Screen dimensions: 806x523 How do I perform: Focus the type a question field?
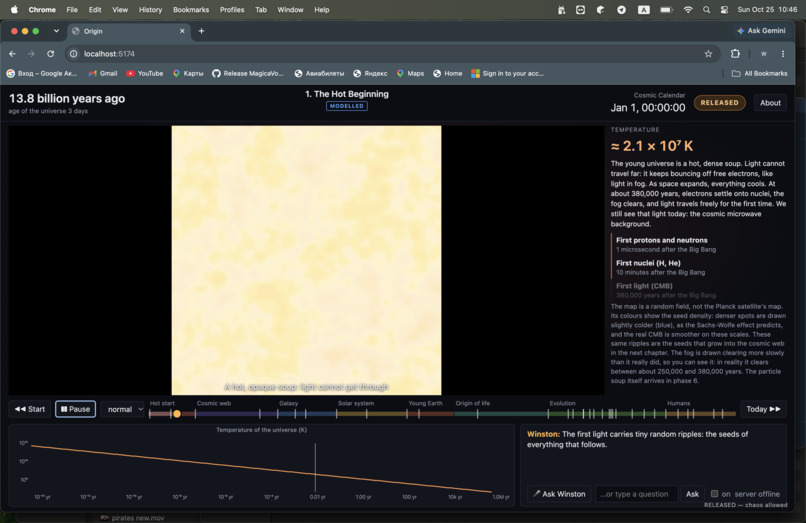tap(636, 494)
